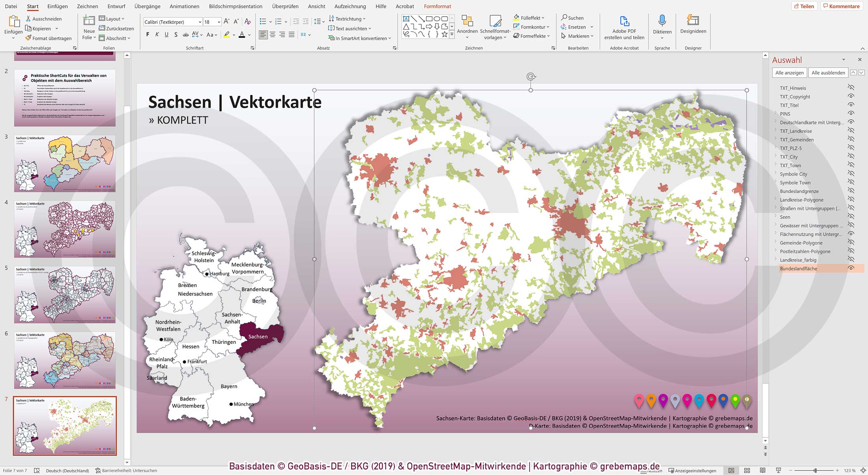The width and height of the screenshot is (868, 475).
Task: Click Adobe PDF erstellen und teilen
Action: click(x=624, y=22)
